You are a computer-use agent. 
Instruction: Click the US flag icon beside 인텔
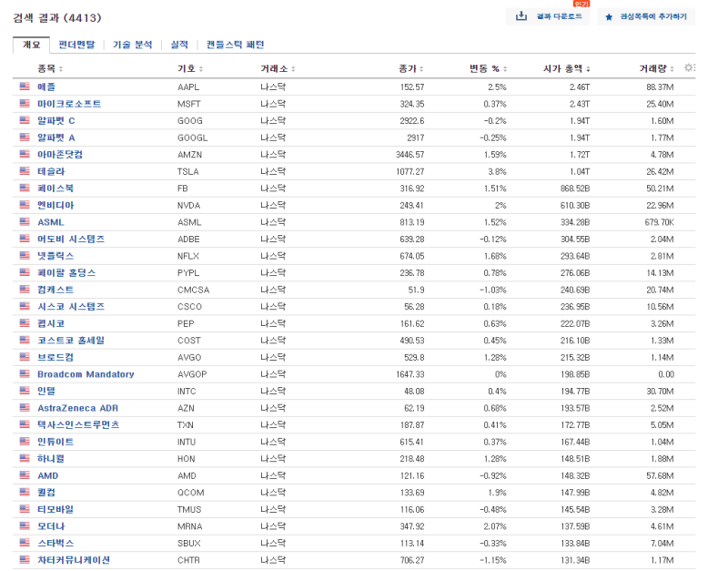click(x=25, y=391)
